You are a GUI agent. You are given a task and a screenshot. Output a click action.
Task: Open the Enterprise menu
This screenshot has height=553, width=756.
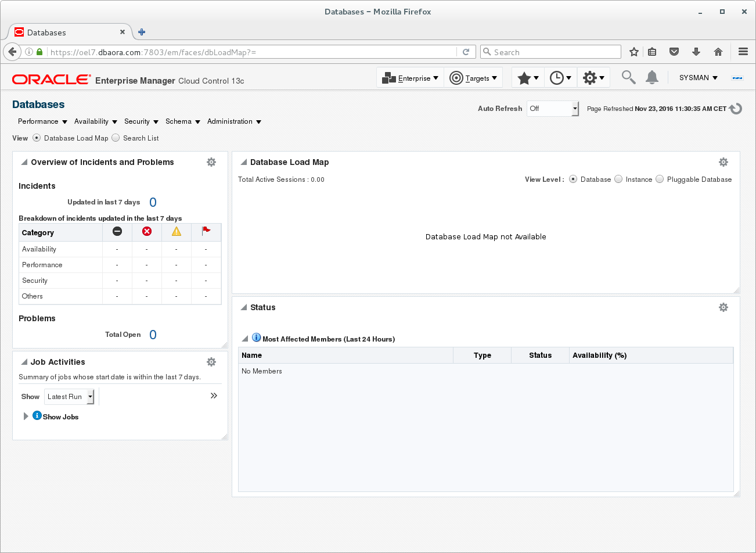pyautogui.click(x=411, y=78)
